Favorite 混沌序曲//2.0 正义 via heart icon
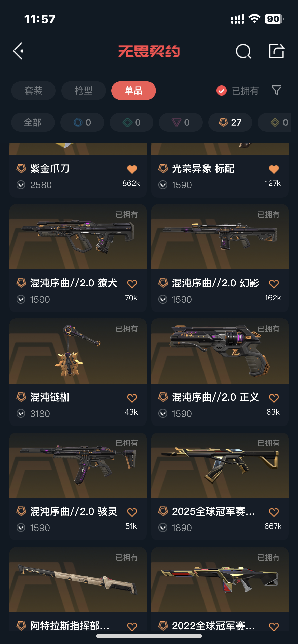This screenshot has height=644, width=298. click(x=274, y=398)
